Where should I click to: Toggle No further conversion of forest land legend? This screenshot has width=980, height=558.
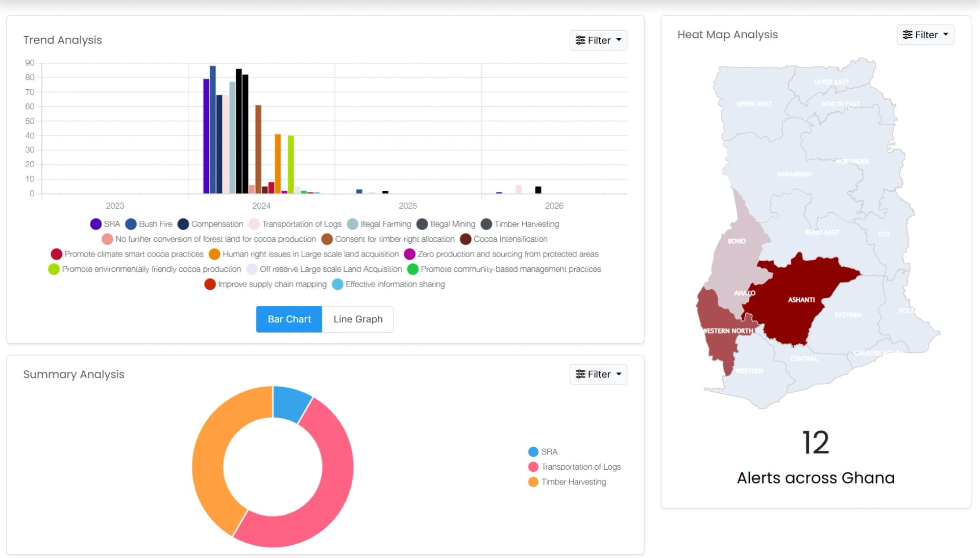click(209, 239)
